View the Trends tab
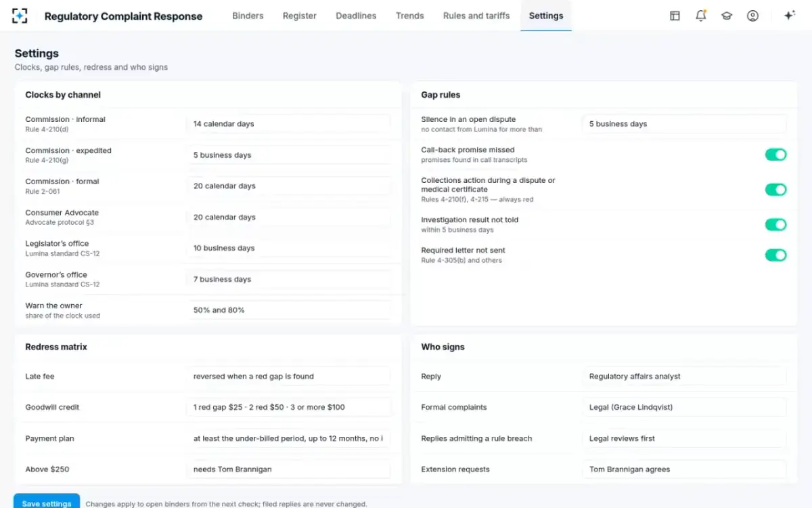Screen dimensions: 812x508 tap(410, 16)
